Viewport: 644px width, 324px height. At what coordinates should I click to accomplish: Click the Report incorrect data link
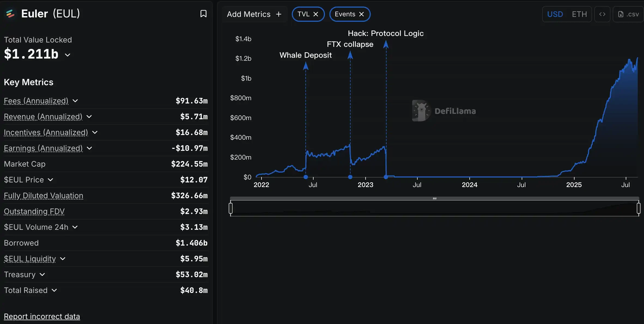click(42, 316)
